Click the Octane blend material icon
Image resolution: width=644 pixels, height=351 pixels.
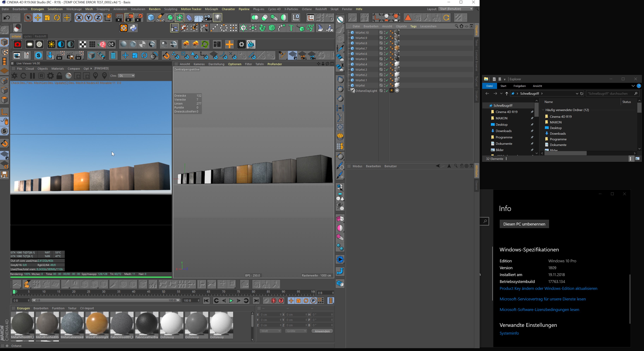173,44
